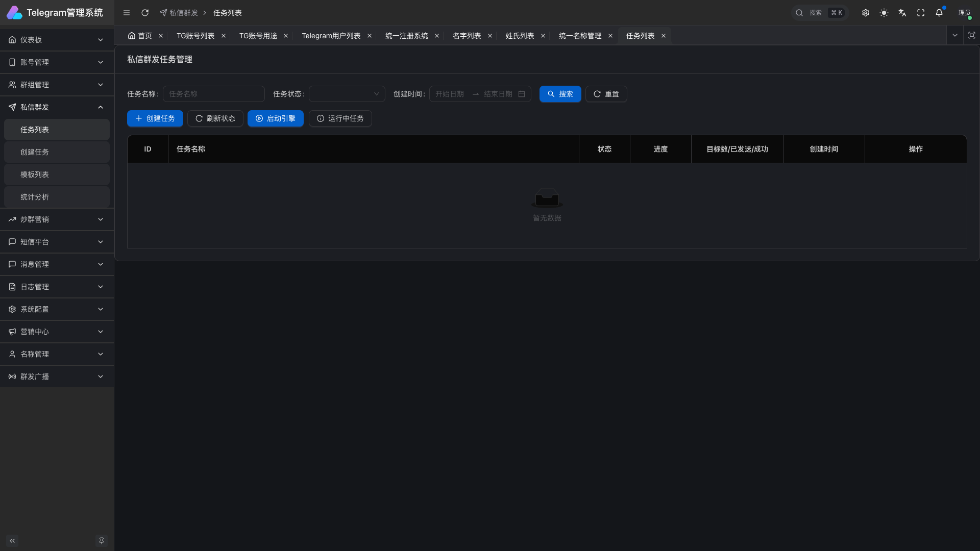Select 模板列表 in sidebar
980x551 pixels.
(x=35, y=174)
